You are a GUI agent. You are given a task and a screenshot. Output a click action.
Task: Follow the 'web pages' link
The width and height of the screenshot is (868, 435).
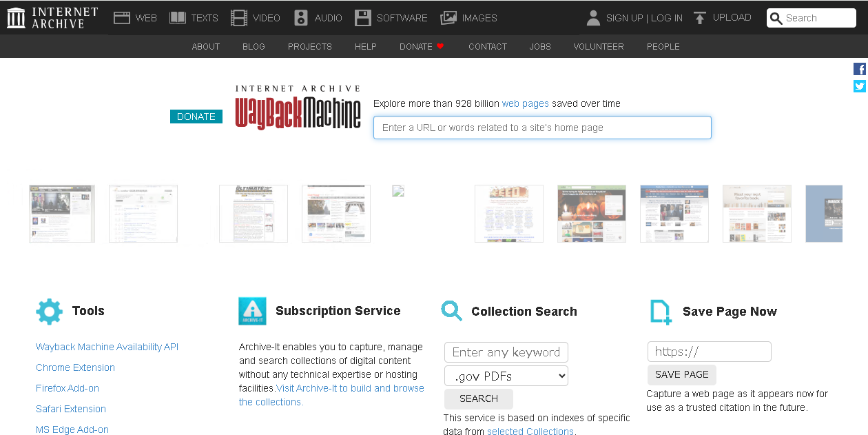coord(526,103)
